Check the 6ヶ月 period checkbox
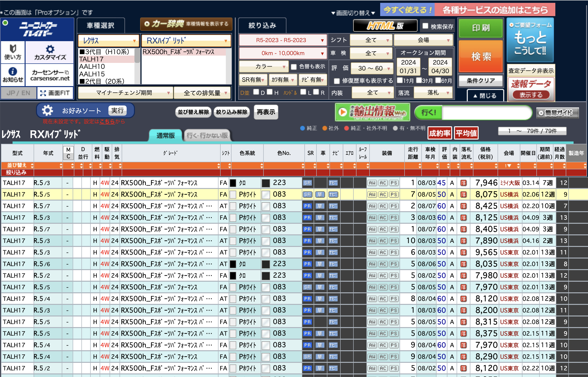588x377 pixels. tap(438, 80)
